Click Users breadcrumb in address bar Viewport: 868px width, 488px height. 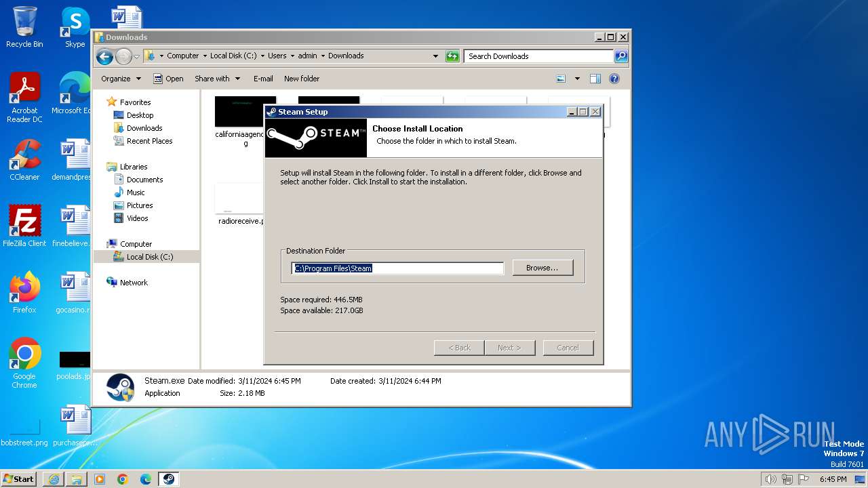[277, 56]
